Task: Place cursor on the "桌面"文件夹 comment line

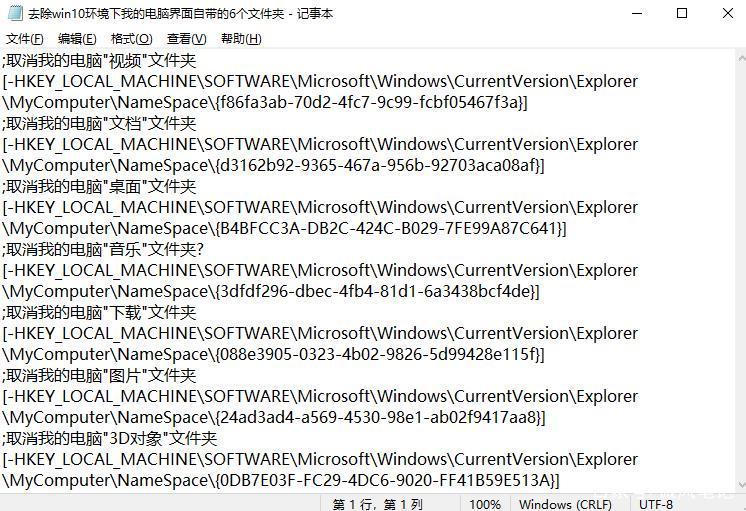Action: [x=99, y=187]
